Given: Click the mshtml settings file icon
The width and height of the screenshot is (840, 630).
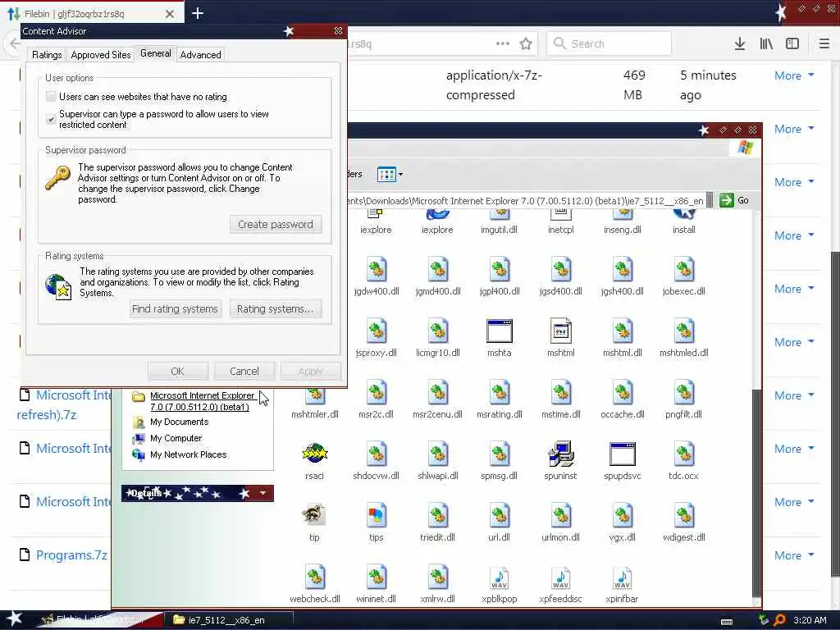Looking at the screenshot, I should click(561, 331).
